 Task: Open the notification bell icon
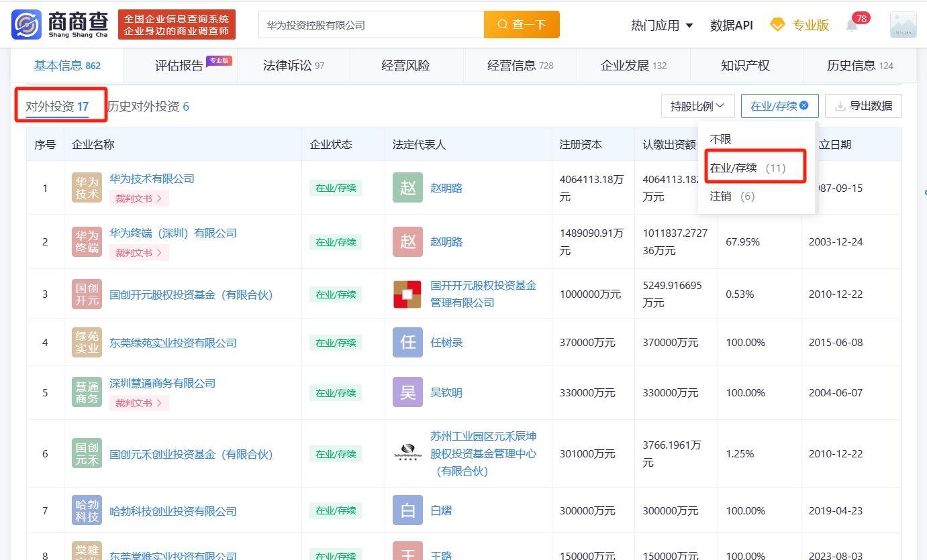coord(852,25)
